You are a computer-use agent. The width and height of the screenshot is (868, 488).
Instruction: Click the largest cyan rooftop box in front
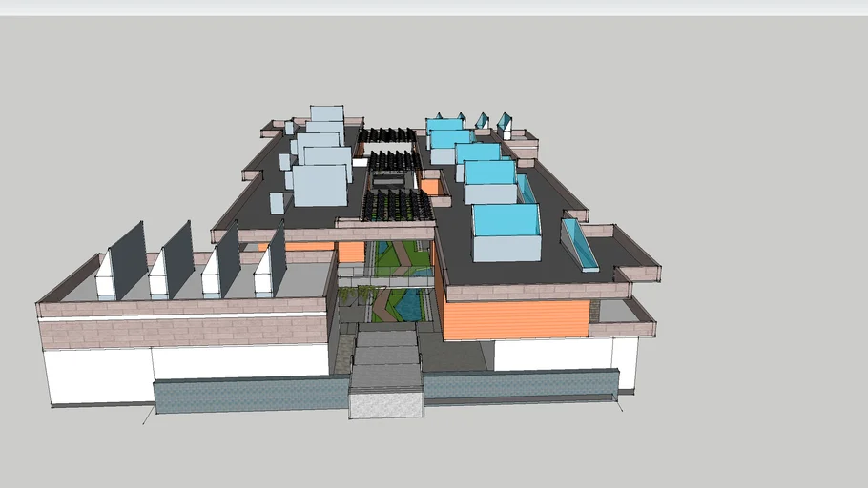[x=506, y=222]
